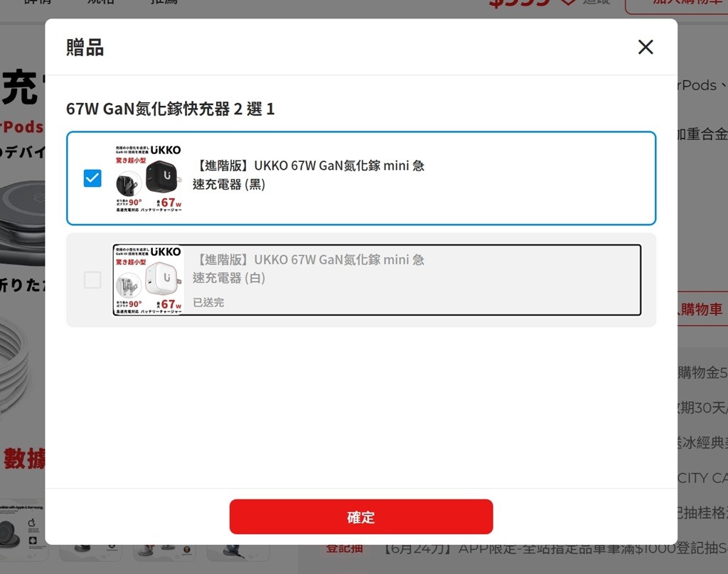
Task: Select the UKKO 67W charger (黑) title text
Action: (309, 175)
